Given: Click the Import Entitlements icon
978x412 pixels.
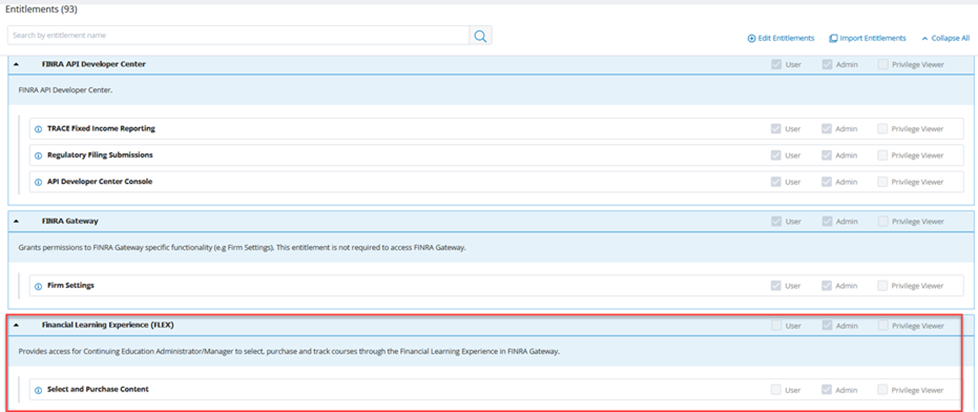Looking at the screenshot, I should pos(833,39).
